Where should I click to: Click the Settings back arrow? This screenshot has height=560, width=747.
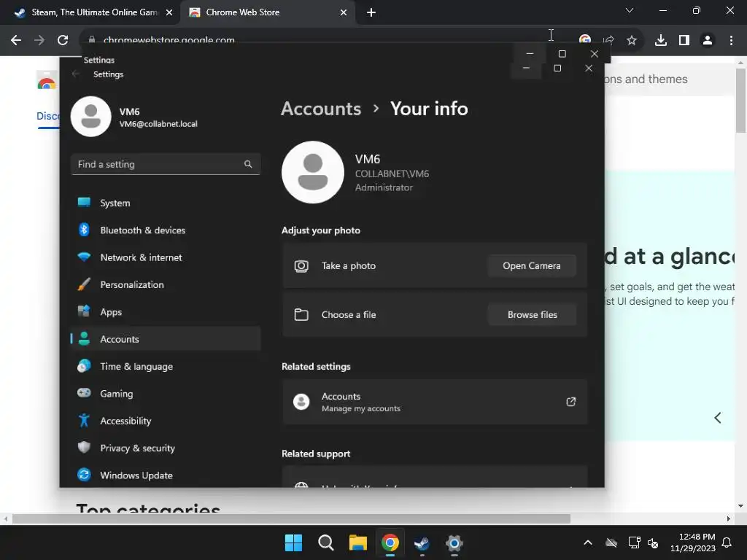pyautogui.click(x=75, y=74)
